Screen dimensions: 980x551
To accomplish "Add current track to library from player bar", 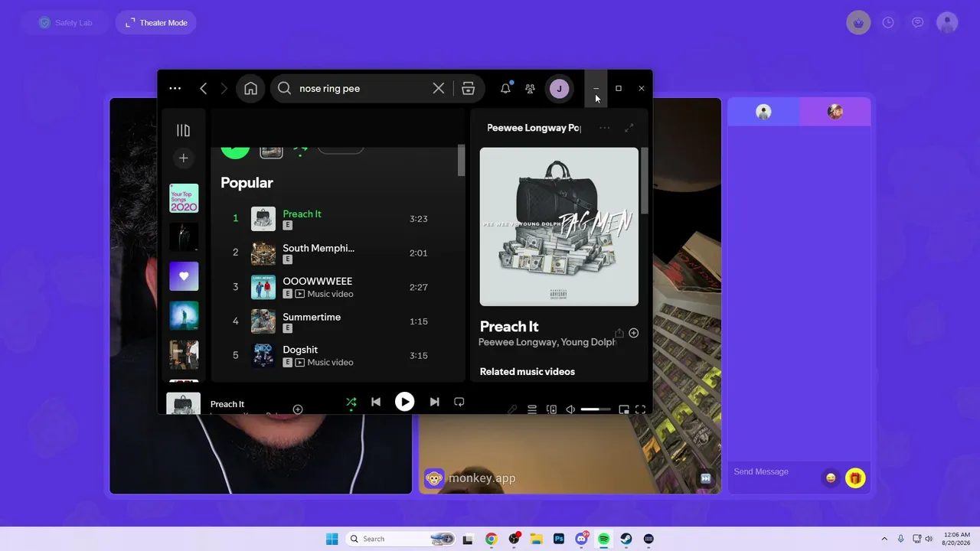I will (298, 409).
